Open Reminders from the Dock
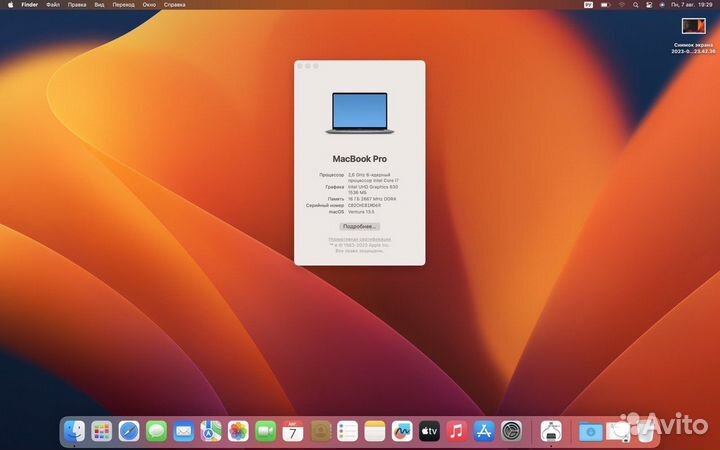Image resolution: width=720 pixels, height=450 pixels. (x=347, y=432)
